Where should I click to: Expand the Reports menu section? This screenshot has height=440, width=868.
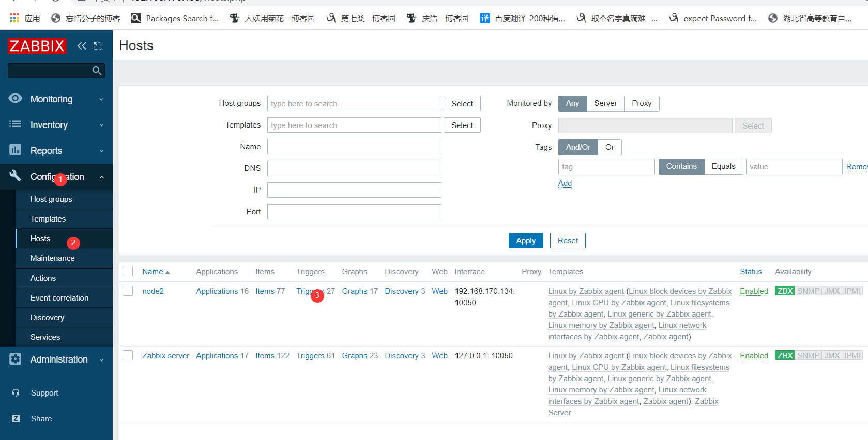tap(56, 151)
